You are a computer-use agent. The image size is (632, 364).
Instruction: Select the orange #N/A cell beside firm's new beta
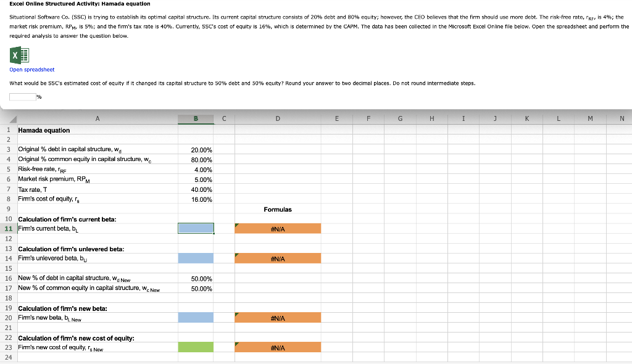278,317
